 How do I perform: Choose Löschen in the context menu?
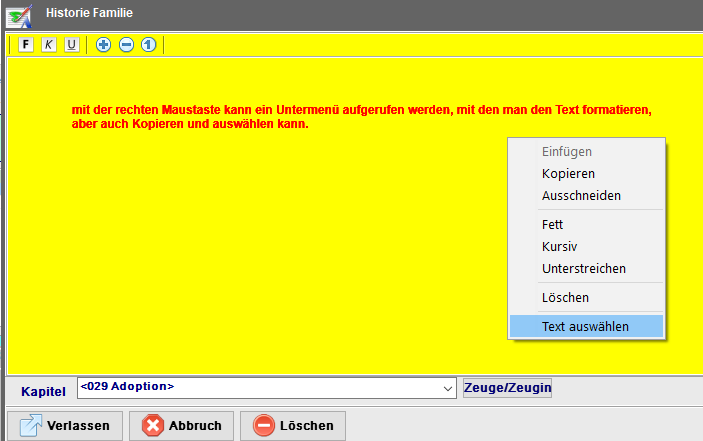586,298
